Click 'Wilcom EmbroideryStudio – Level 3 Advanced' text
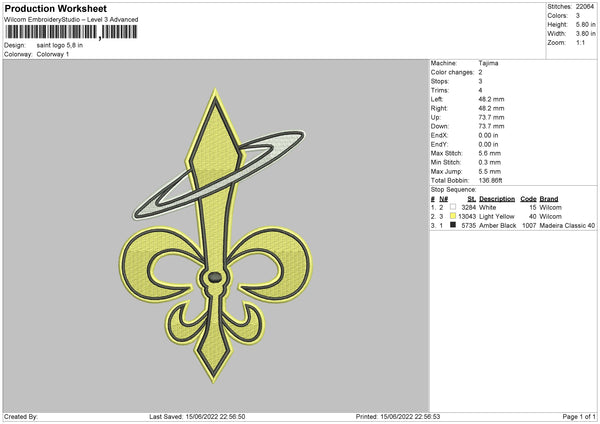600x424 pixels. click(x=71, y=20)
